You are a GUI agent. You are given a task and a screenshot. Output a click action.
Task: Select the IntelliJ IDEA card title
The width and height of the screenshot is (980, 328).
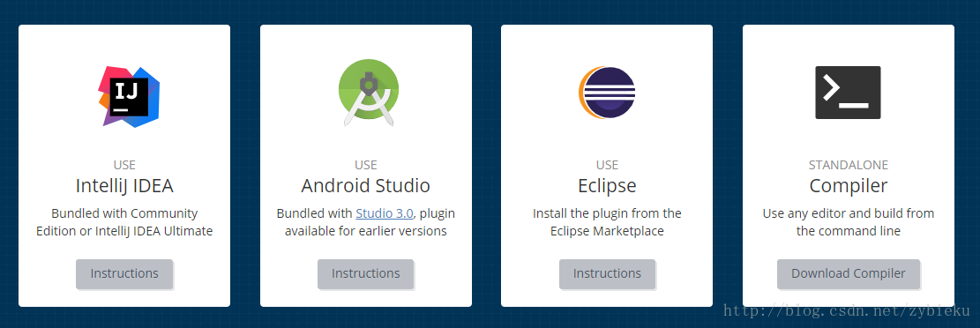[x=124, y=185]
